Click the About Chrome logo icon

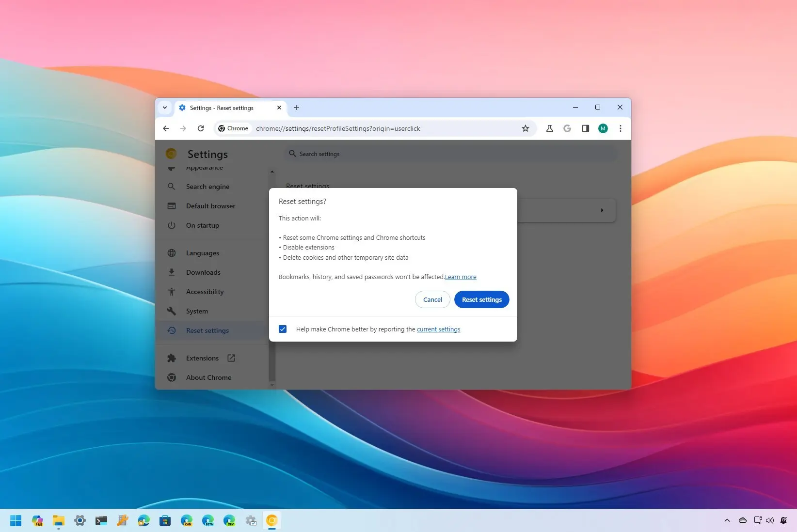[x=172, y=377]
